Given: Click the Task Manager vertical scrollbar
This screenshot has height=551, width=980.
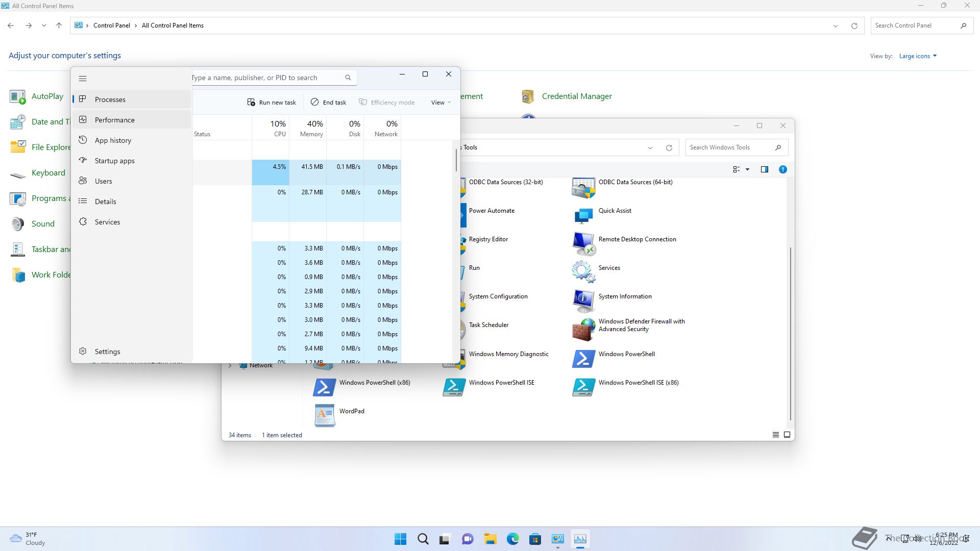Looking at the screenshot, I should [x=456, y=160].
